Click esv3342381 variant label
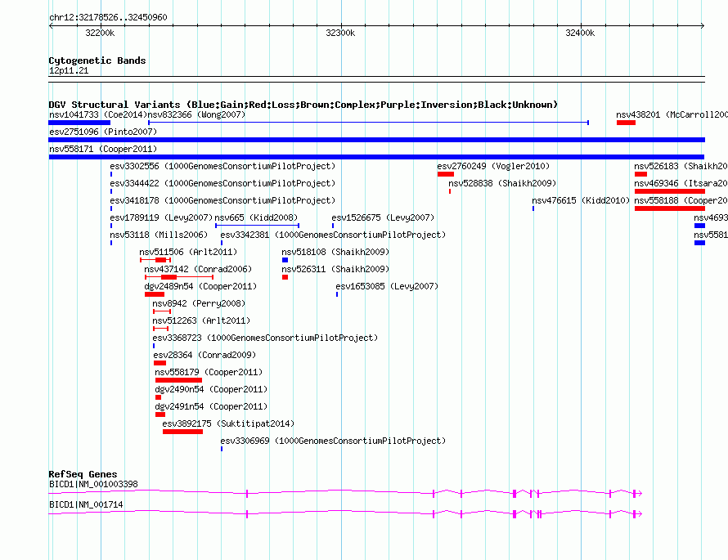 point(333,235)
